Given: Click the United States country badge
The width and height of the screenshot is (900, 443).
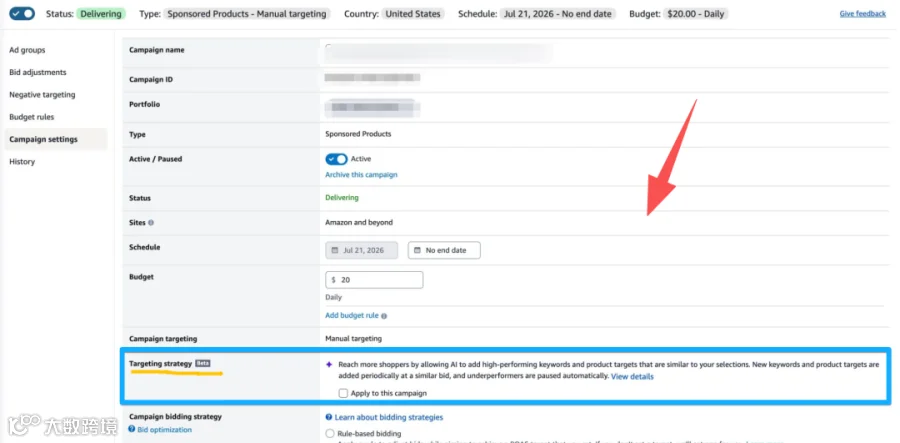Looking at the screenshot, I should (x=413, y=14).
